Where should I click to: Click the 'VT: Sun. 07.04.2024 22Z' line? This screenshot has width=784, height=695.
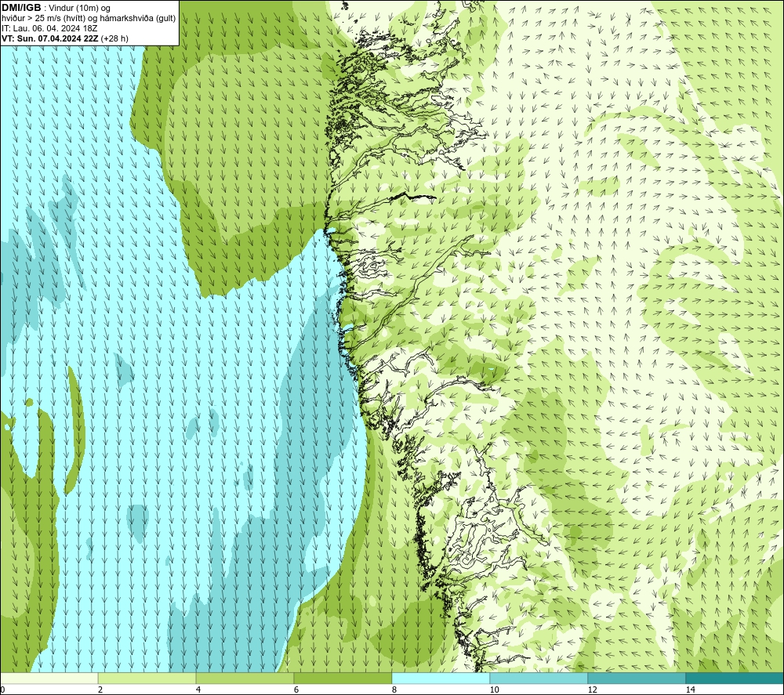pyautogui.click(x=65, y=38)
